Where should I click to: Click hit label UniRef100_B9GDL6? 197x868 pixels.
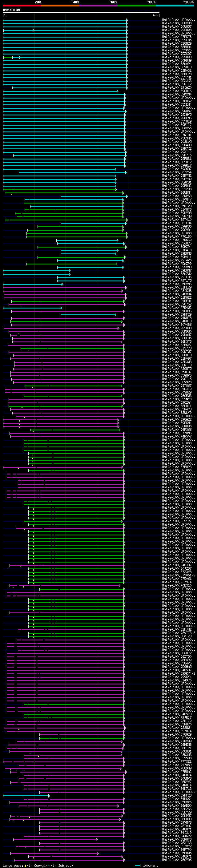pyautogui.click(x=177, y=91)
